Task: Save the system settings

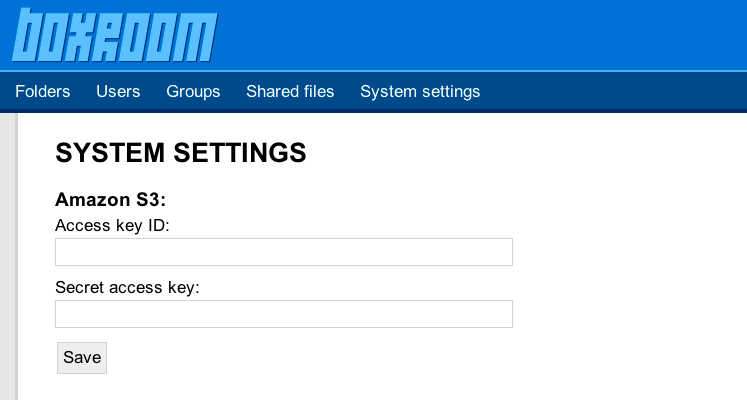Action: pos(82,358)
